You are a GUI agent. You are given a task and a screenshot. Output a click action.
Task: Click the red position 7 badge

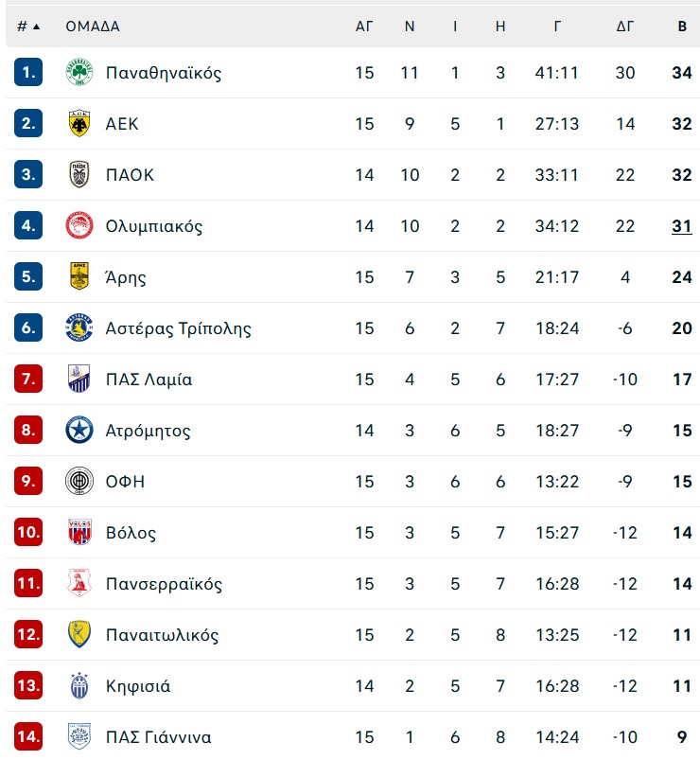pyautogui.click(x=28, y=379)
